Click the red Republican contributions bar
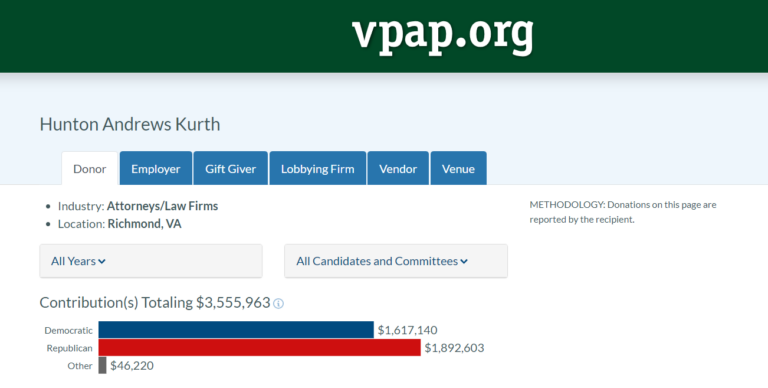This screenshot has width=768, height=388. (260, 347)
